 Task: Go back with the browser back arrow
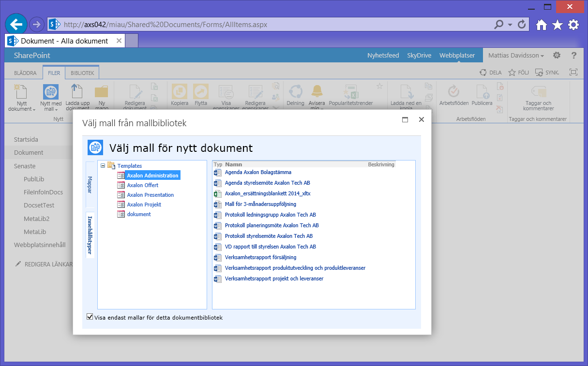[16, 24]
